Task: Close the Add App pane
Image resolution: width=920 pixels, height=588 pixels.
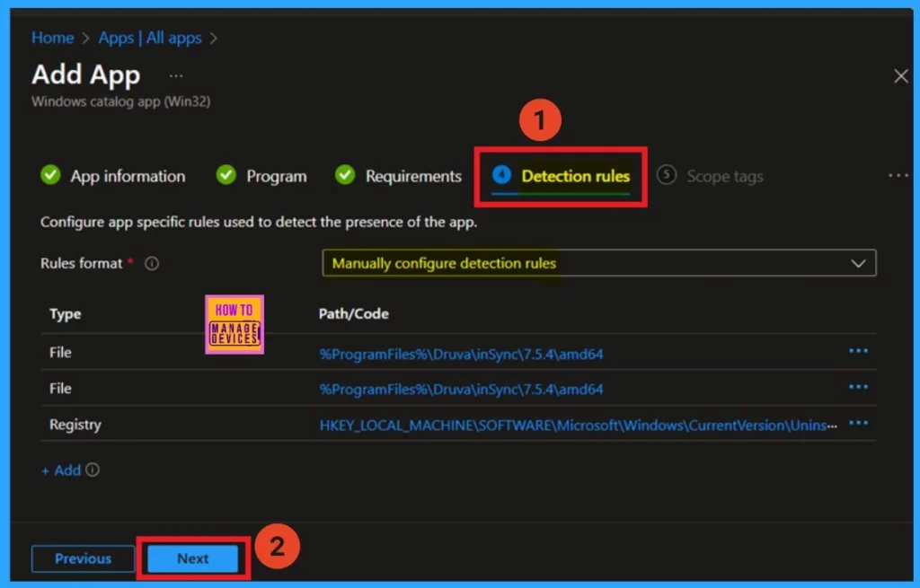Action: (900, 76)
